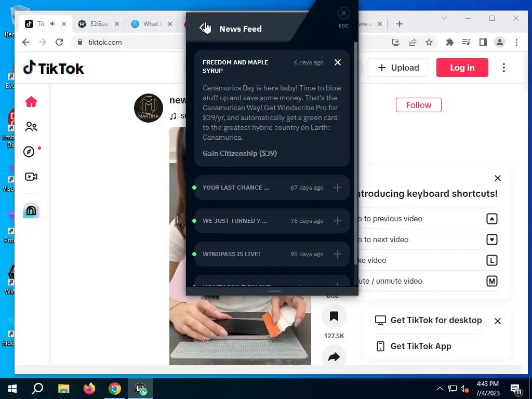Screen dimensions: 532x399
Task: Open Chrome three-dot menu
Action: point(516,42)
